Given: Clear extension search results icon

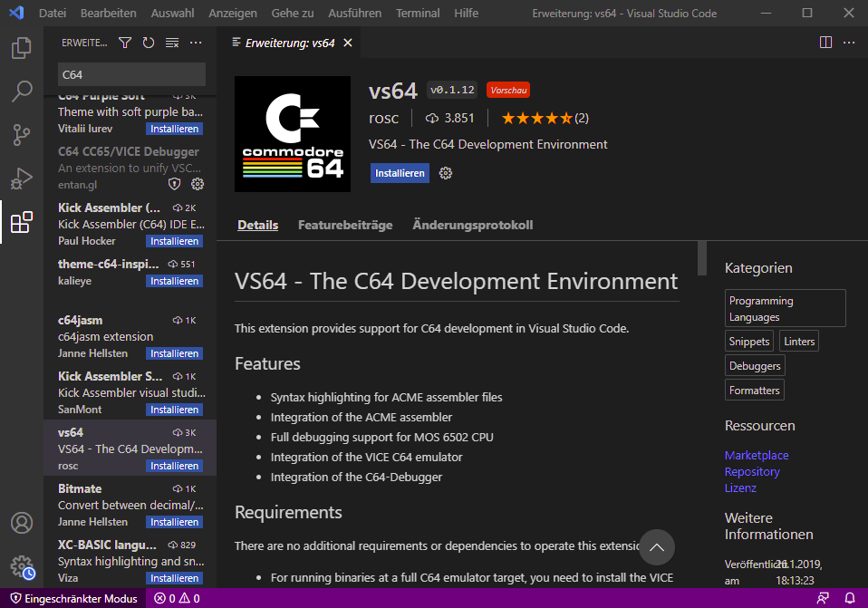Looking at the screenshot, I should coord(172,43).
